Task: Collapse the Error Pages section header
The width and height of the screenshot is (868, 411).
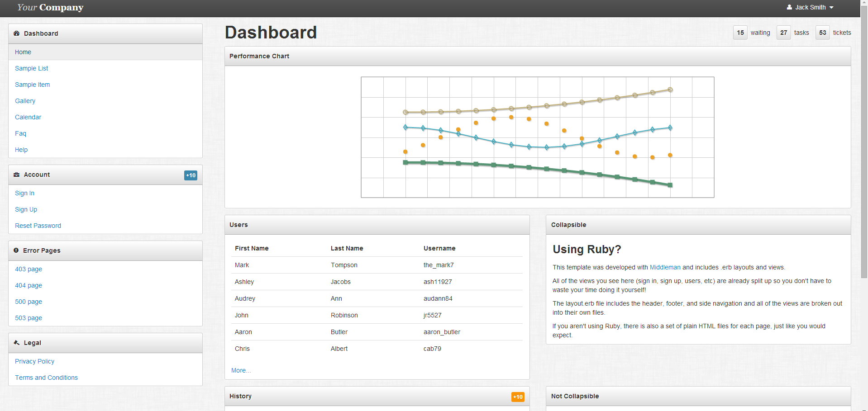Action: [105, 251]
